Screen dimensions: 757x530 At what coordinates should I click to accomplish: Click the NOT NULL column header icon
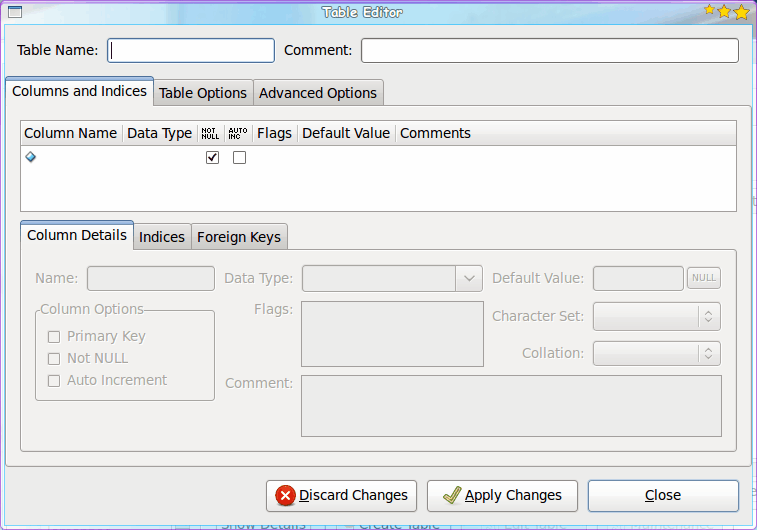(210, 132)
